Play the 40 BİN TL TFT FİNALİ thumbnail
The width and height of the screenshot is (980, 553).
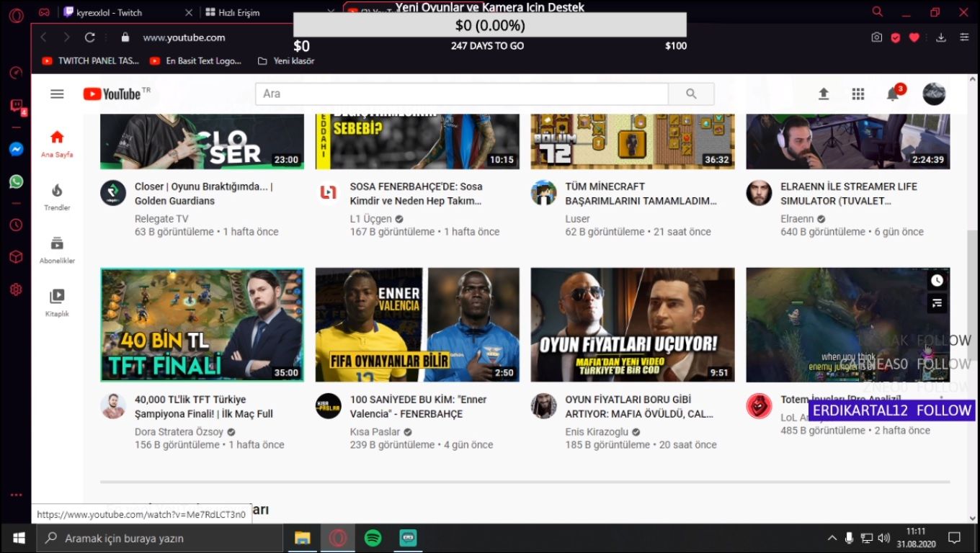point(202,325)
